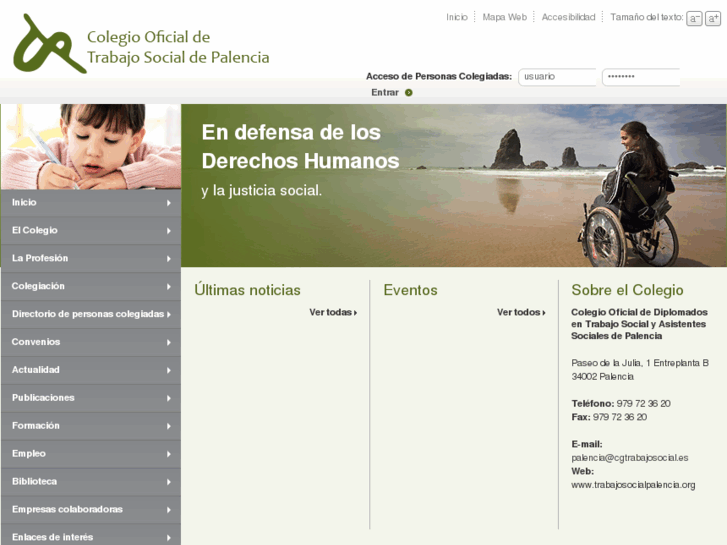Open the Formación menu item
This screenshot has width=727, height=545.
pyautogui.click(x=91, y=425)
